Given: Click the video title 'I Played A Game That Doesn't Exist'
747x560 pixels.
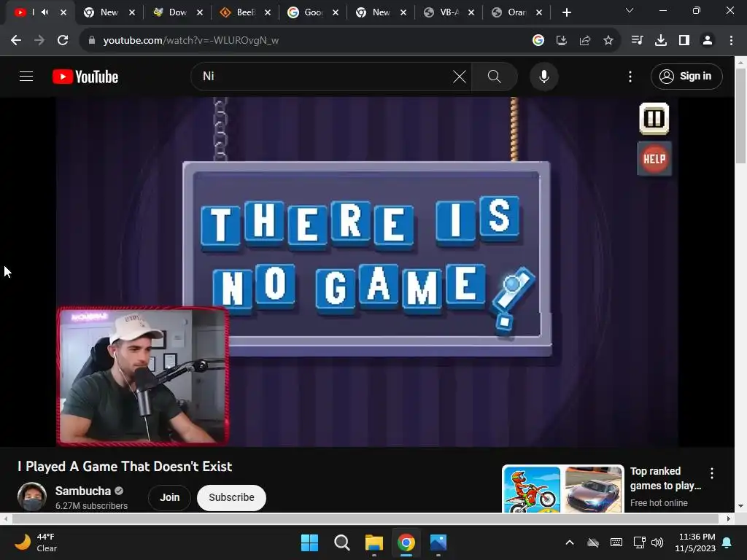Looking at the screenshot, I should pos(125,466).
